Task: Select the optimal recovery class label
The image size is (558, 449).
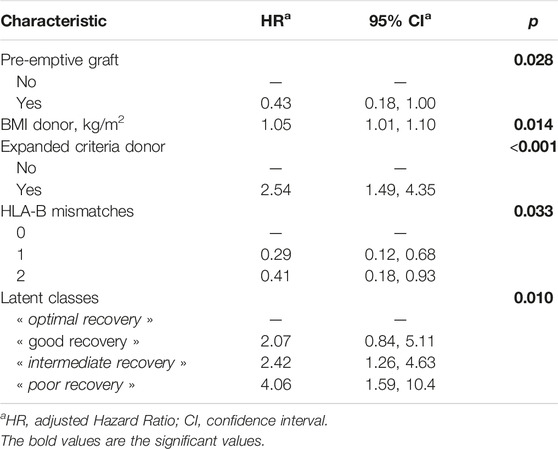Action: 85,320
